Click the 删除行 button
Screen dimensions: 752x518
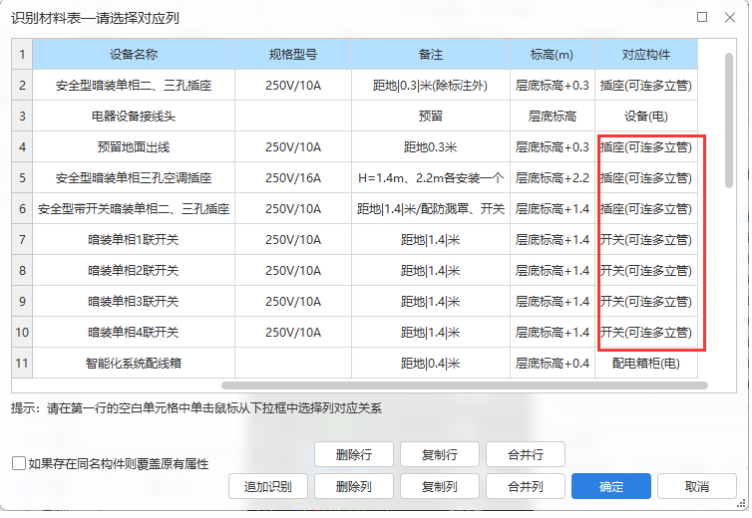[x=353, y=454]
